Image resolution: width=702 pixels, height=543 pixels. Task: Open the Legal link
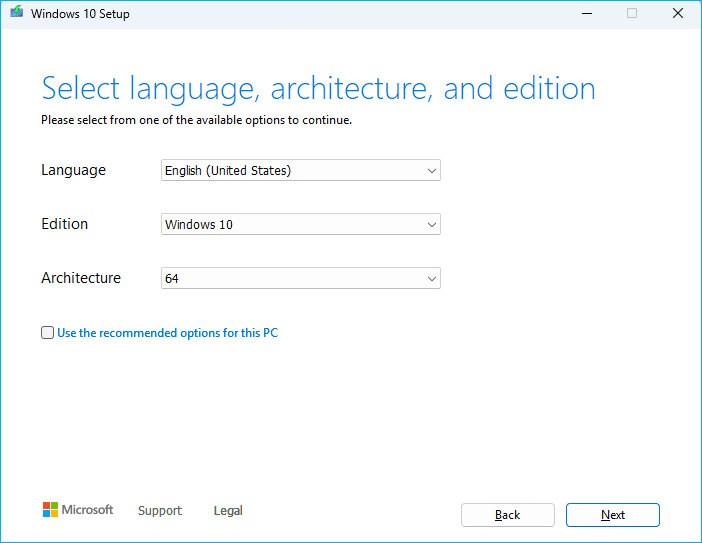point(228,511)
